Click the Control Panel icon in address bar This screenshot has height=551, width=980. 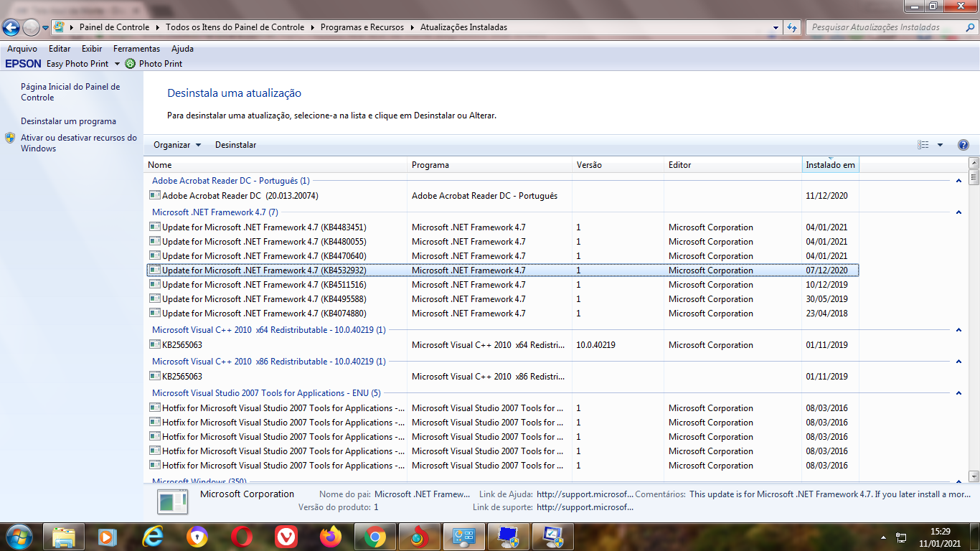59,27
